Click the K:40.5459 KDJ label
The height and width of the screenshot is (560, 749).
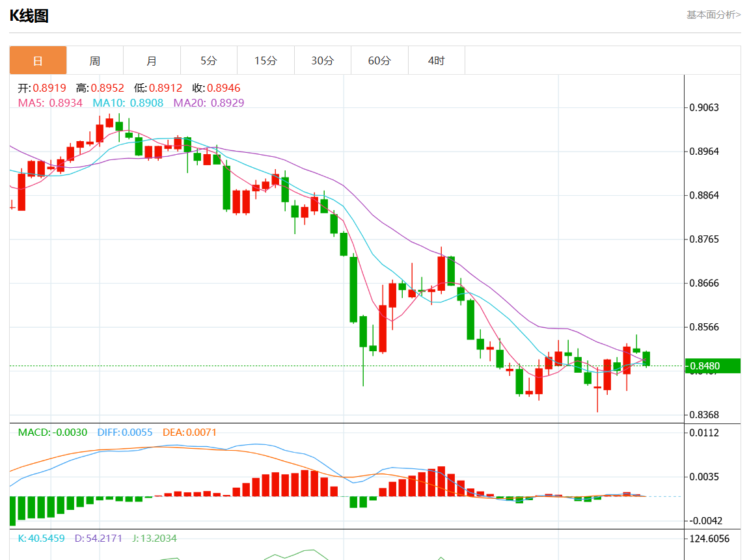41,538
